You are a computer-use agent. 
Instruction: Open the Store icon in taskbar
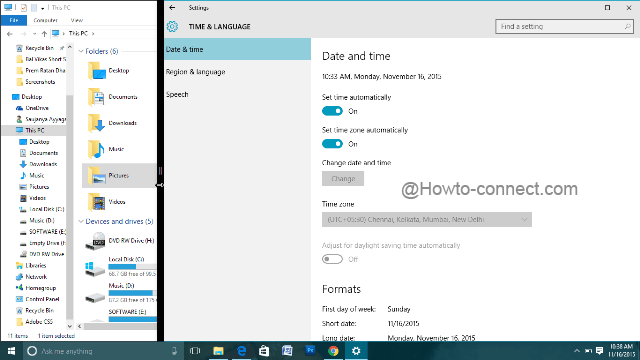pos(264,351)
